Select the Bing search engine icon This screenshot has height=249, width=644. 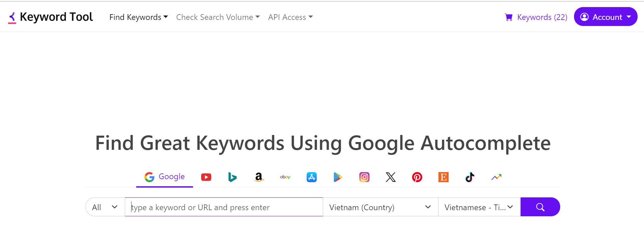233,177
